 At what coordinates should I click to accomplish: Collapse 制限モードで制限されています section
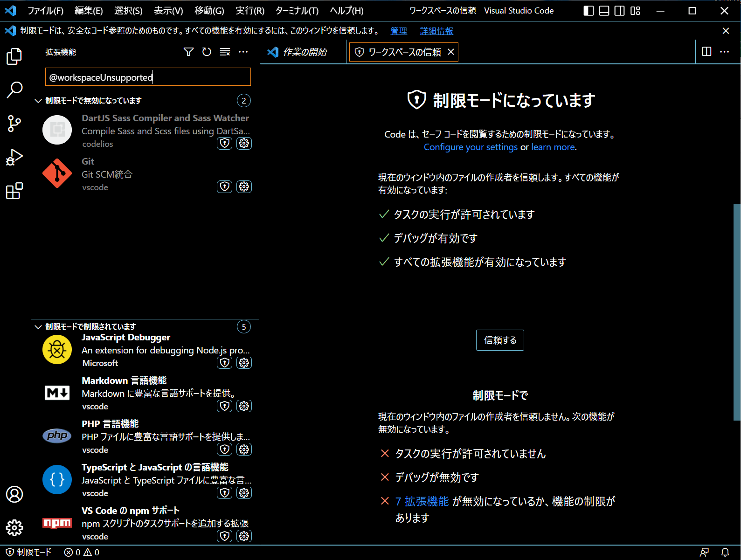click(39, 327)
